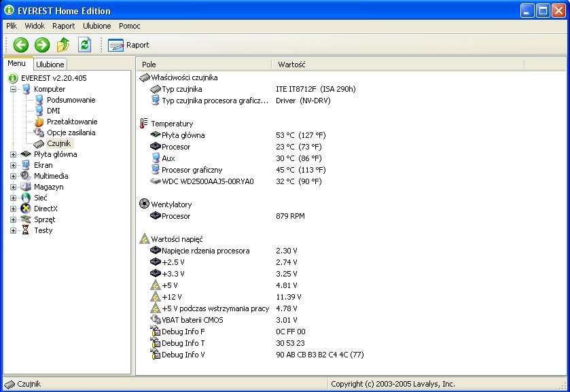Click the Lavalys copyright status text
570x392 pixels.
click(x=393, y=384)
